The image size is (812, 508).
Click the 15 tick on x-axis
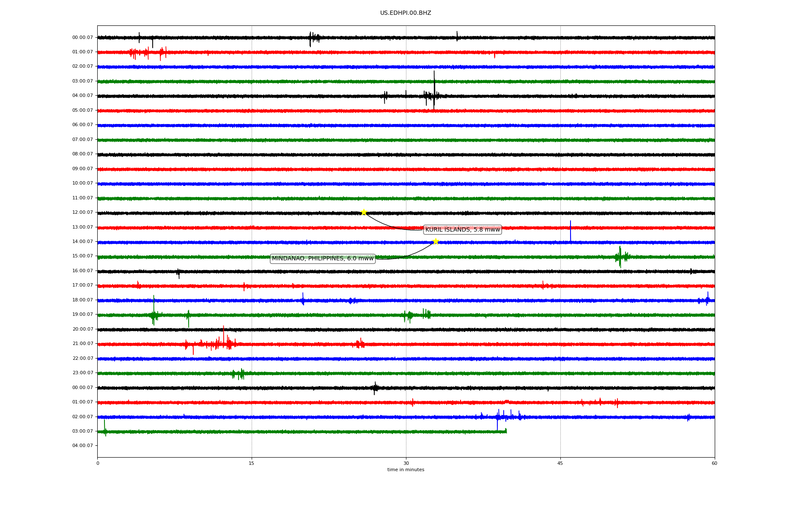[252, 463]
